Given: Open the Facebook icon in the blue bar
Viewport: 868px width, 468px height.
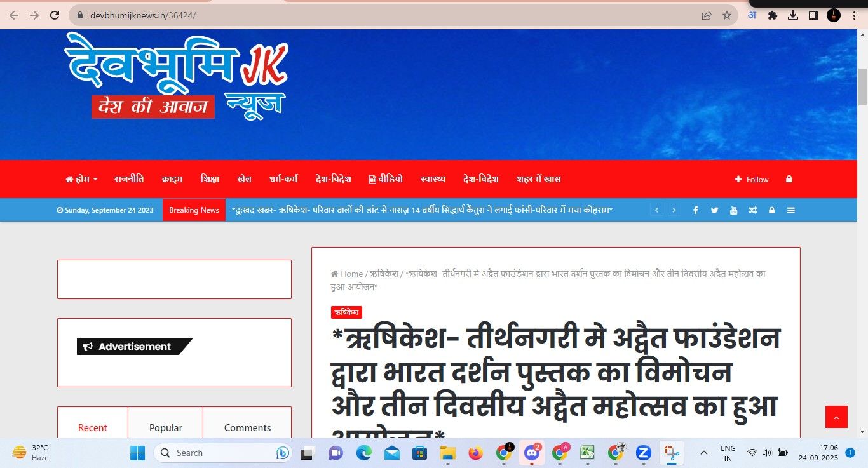Looking at the screenshot, I should tap(695, 210).
